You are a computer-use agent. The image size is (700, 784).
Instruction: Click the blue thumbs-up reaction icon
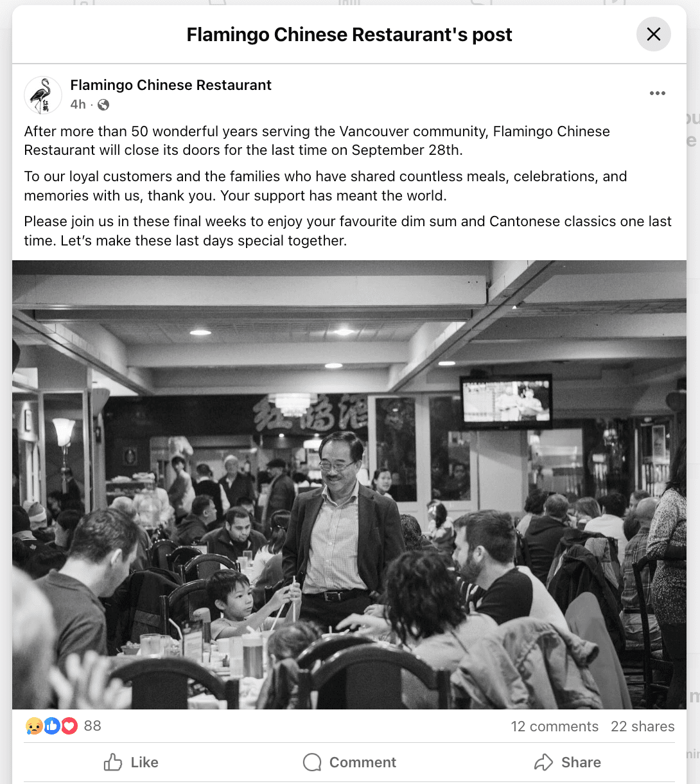tap(51, 726)
